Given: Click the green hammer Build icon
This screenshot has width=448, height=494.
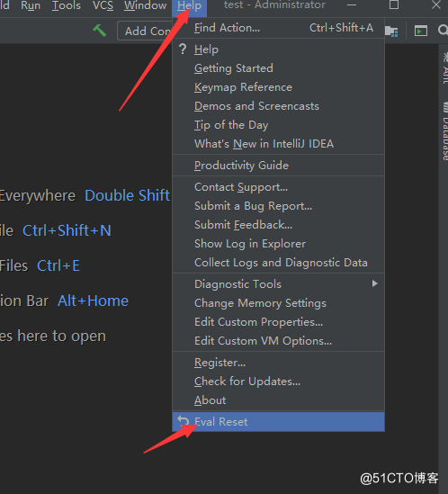Looking at the screenshot, I should click(100, 31).
